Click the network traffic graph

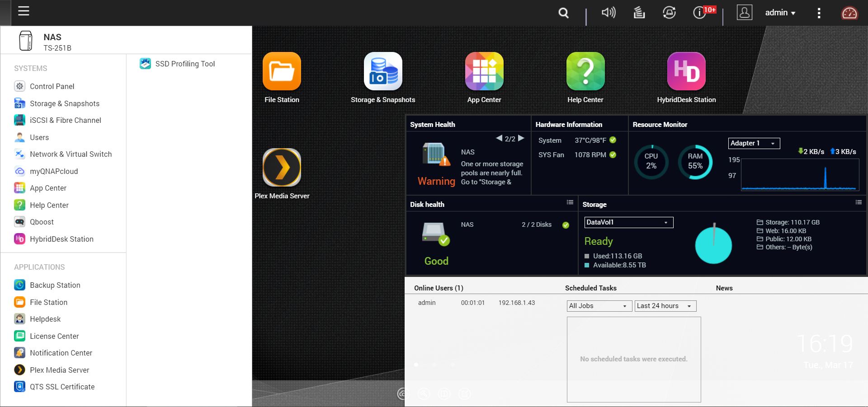point(800,175)
